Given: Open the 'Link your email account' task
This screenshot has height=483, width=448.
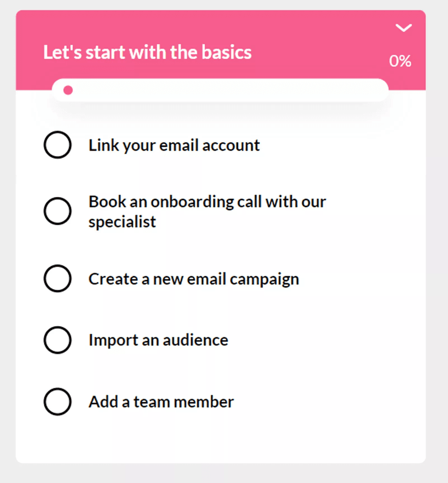Looking at the screenshot, I should pos(174,145).
